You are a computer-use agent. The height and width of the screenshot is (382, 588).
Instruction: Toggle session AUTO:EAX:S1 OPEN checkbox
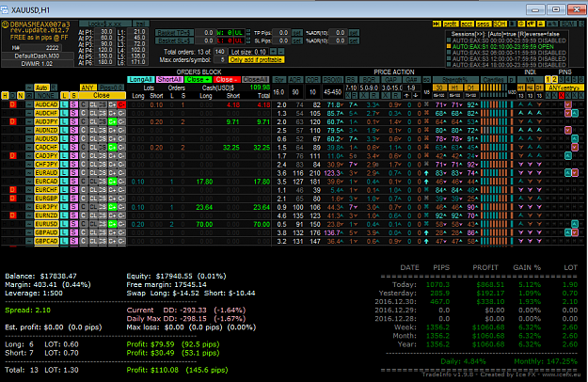click(449, 46)
